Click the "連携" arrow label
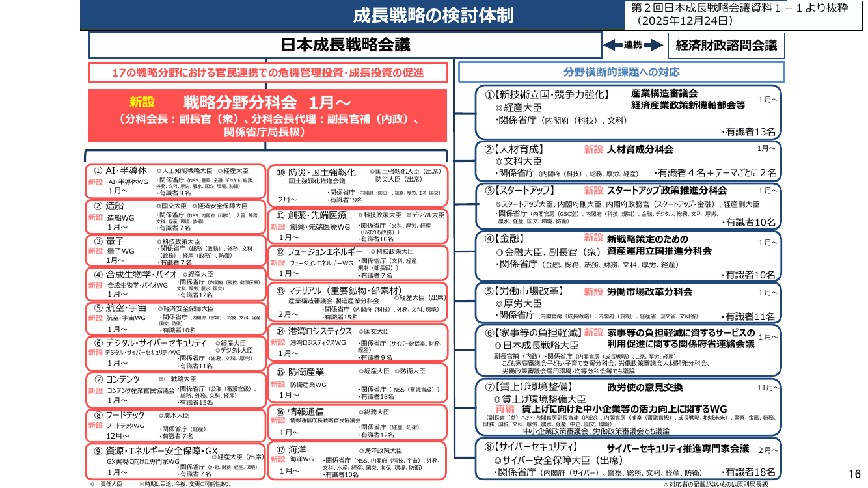Screen dimensions: 868x488 coord(633,46)
